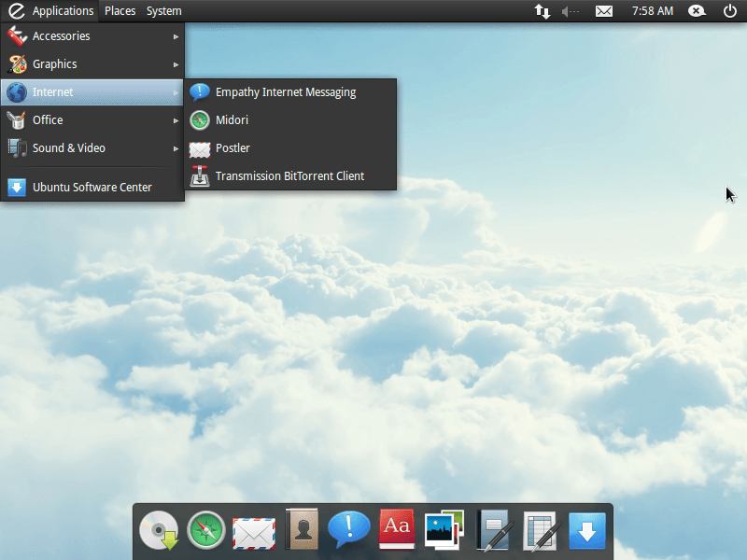Expand the Accessories submenu arrow
This screenshot has width=747, height=560.
click(176, 36)
